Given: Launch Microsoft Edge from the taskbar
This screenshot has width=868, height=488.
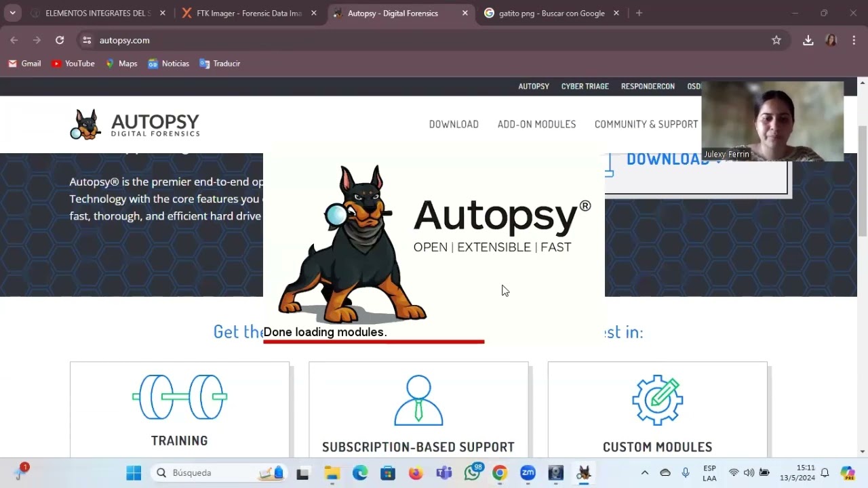Looking at the screenshot, I should coord(360,472).
